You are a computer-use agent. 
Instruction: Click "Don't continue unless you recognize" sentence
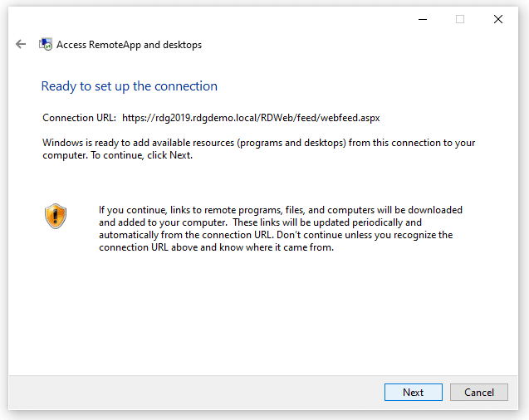pos(365,235)
